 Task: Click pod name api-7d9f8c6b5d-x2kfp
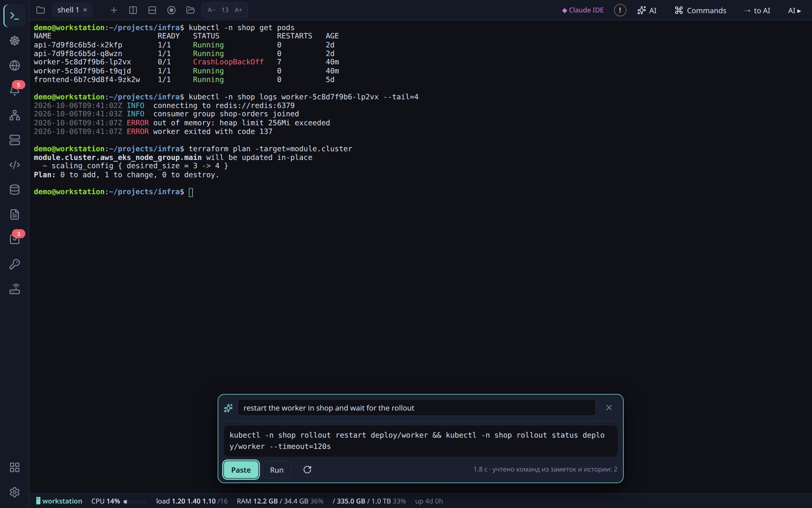[x=78, y=45]
